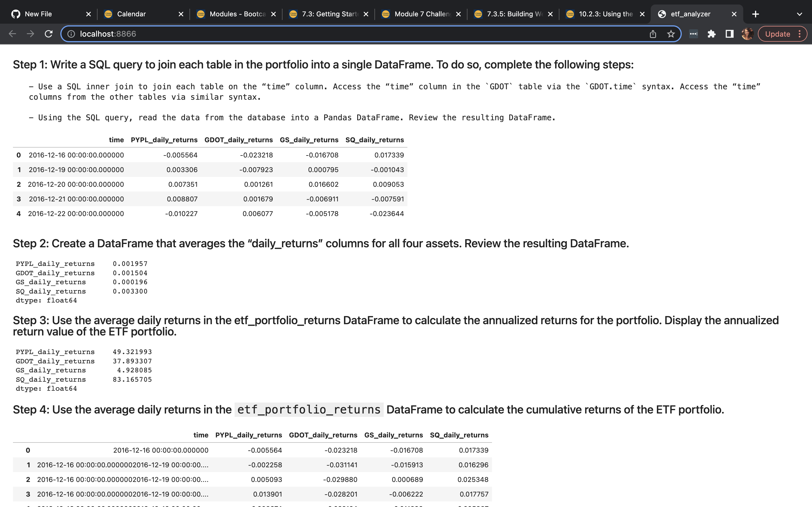
Task: Reload the page with the refresh icon
Action: [49, 34]
